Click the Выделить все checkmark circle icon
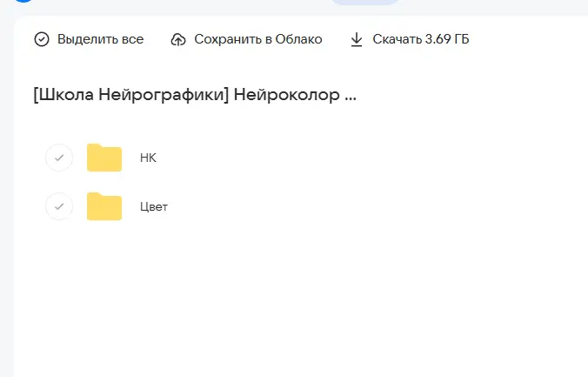This screenshot has width=588, height=377. pyautogui.click(x=42, y=39)
